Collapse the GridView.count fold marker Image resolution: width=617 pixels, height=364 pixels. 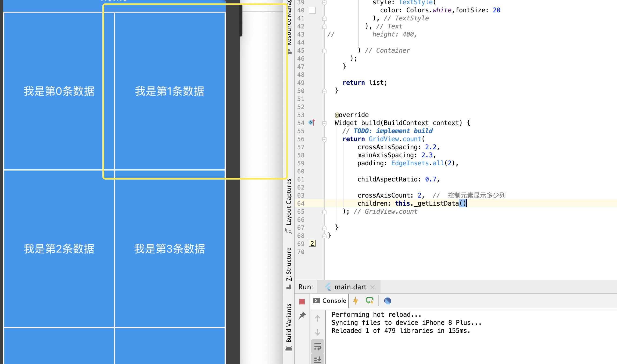click(324, 140)
